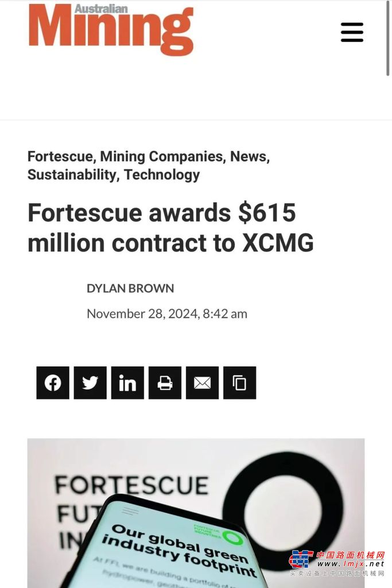Screen dimensions: 392x588
Task: Copy article link with copy icon
Action: 240,383
